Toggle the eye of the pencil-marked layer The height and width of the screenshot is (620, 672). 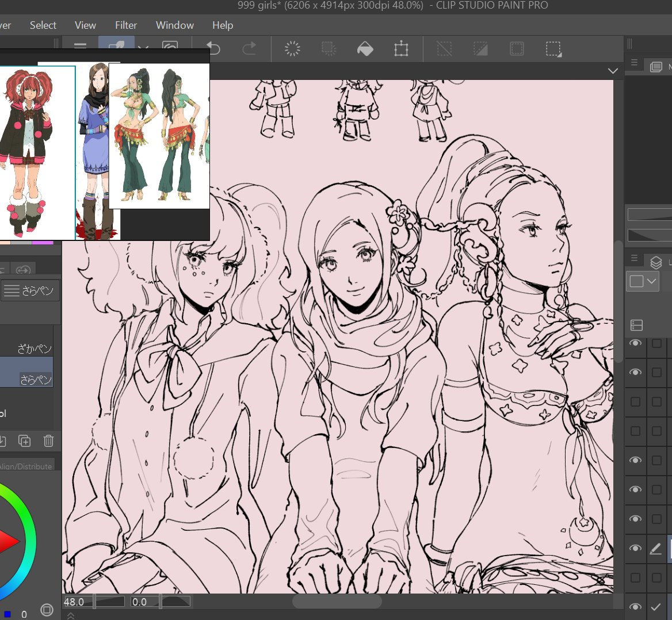coord(636,548)
